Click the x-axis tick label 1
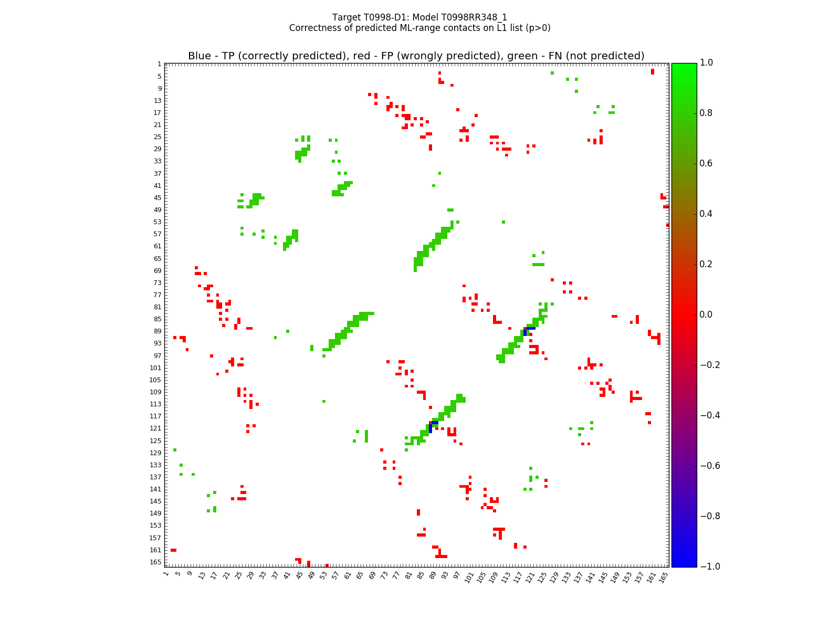Image resolution: width=840 pixels, height=630 pixels. pyautogui.click(x=166, y=574)
